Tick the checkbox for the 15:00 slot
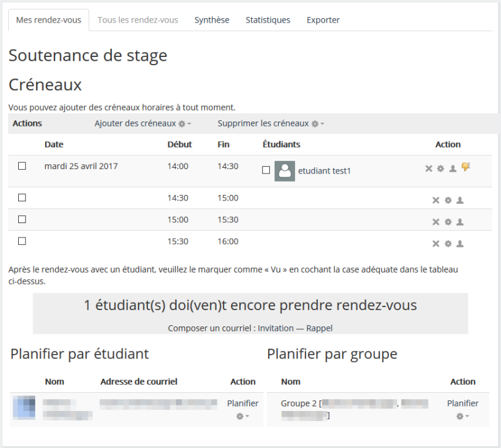Screen dimensions: 501x448 [x=22, y=220]
